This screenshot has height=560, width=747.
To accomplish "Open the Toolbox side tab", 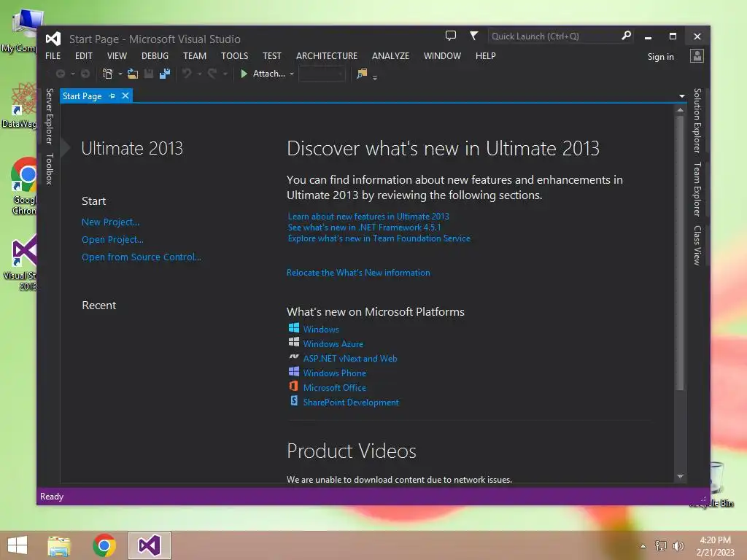I will pos(49,169).
